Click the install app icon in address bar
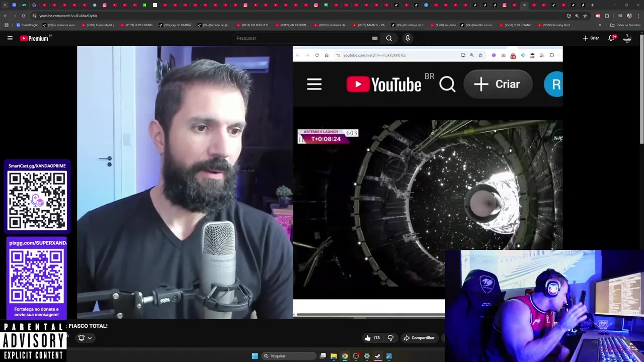 [569, 16]
